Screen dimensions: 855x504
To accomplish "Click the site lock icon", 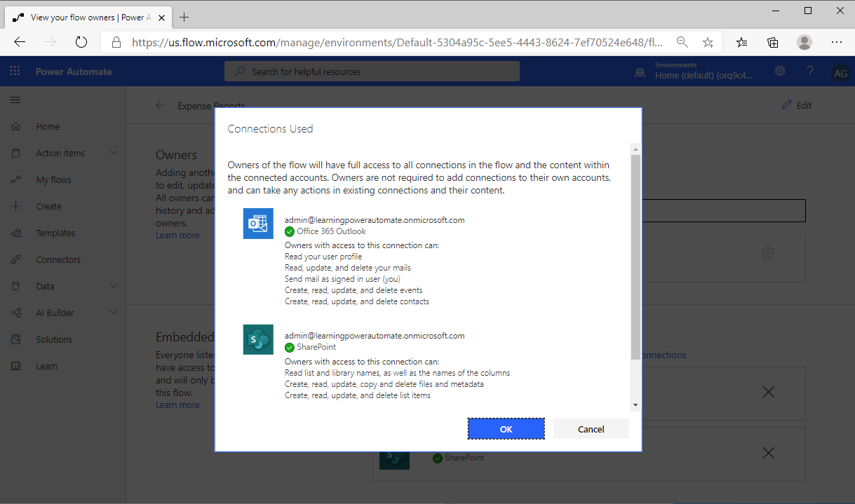I will tap(117, 42).
